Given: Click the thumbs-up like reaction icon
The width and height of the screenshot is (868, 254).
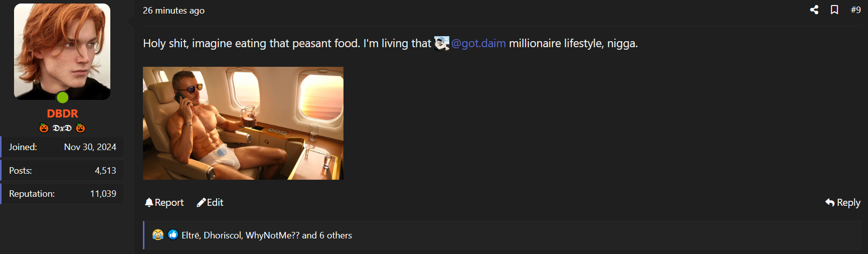Looking at the screenshot, I should click(x=173, y=234).
